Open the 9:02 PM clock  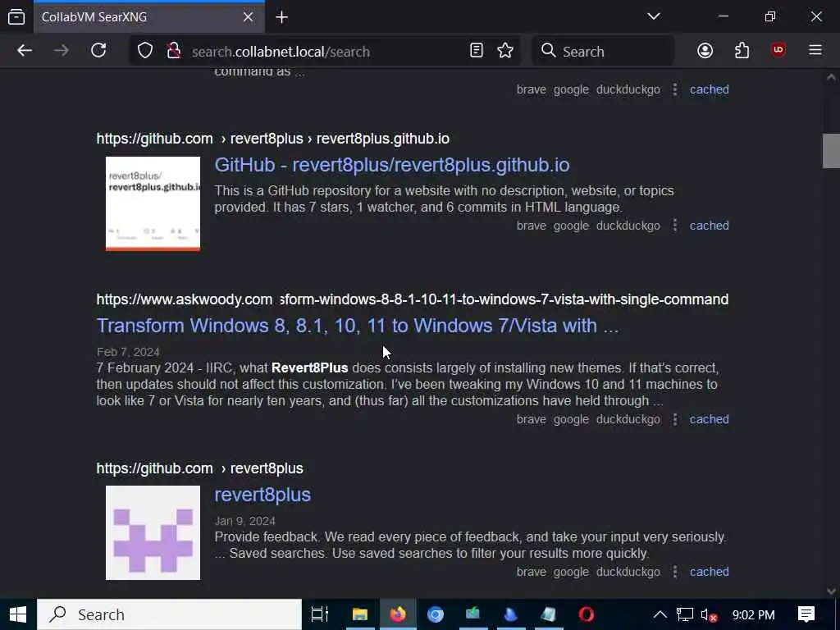pos(753,615)
